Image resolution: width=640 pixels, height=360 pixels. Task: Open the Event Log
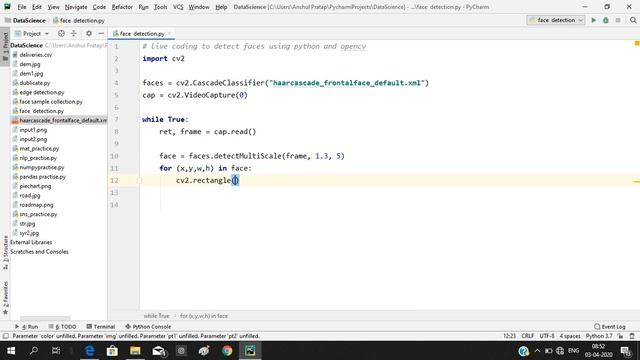click(610, 327)
